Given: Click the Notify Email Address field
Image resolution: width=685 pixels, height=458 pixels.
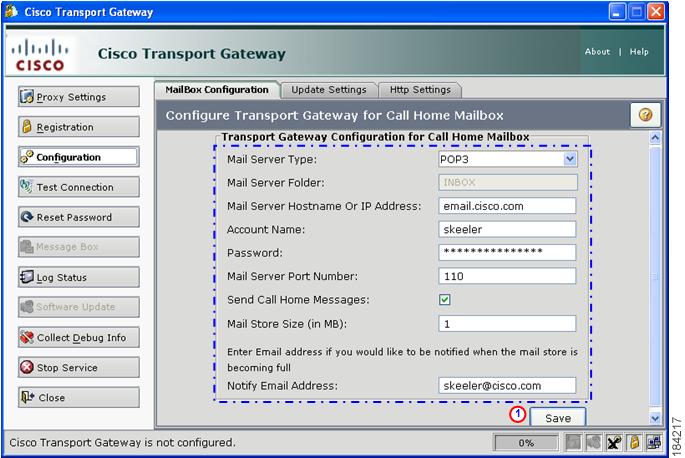Looking at the screenshot, I should point(507,386).
